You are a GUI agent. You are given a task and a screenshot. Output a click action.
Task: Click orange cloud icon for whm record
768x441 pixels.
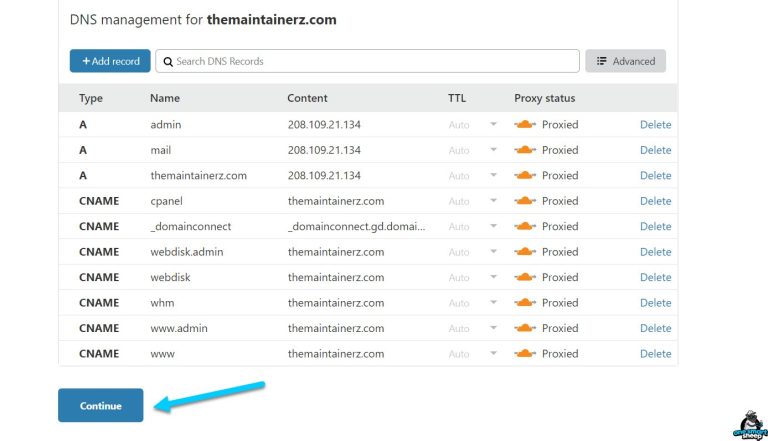[525, 303]
